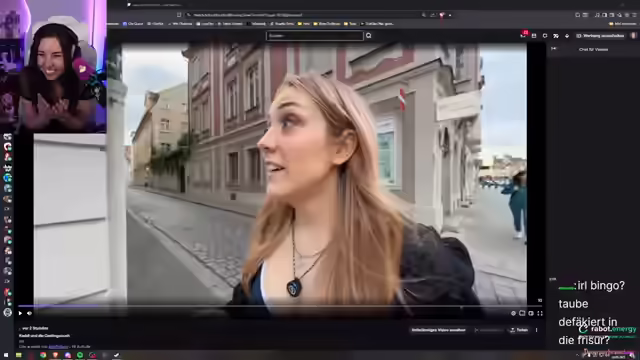Click the Twitch search input field
This screenshot has width=640, height=360.
click(x=315, y=36)
